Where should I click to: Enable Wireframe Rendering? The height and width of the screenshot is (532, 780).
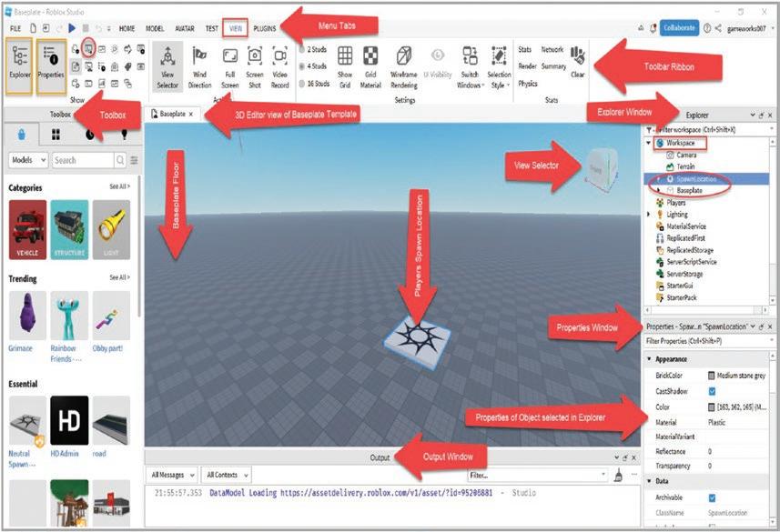pyautogui.click(x=404, y=66)
